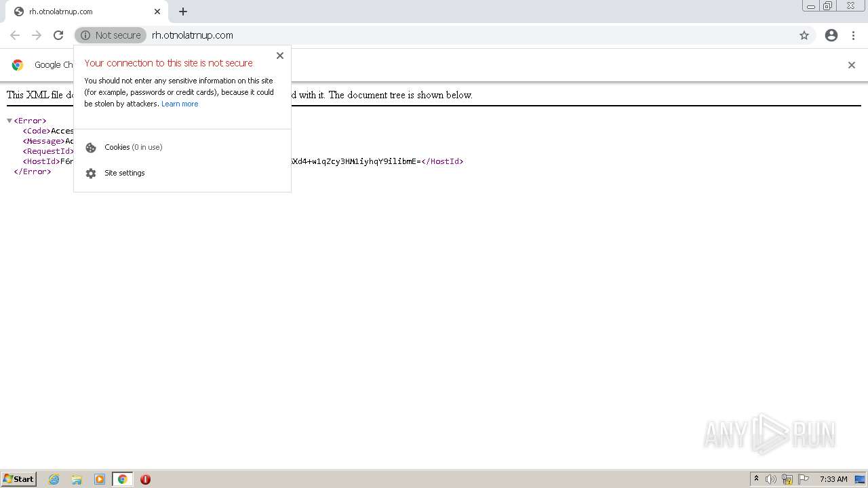Bookmark this page with the star icon
This screenshot has height=488, width=868.
pyautogui.click(x=804, y=35)
